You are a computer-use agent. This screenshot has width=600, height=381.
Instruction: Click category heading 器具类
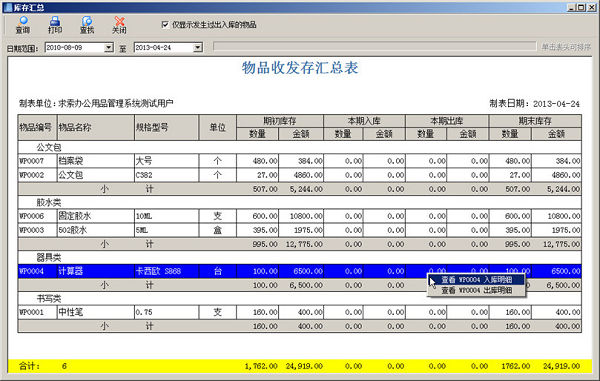(49, 257)
